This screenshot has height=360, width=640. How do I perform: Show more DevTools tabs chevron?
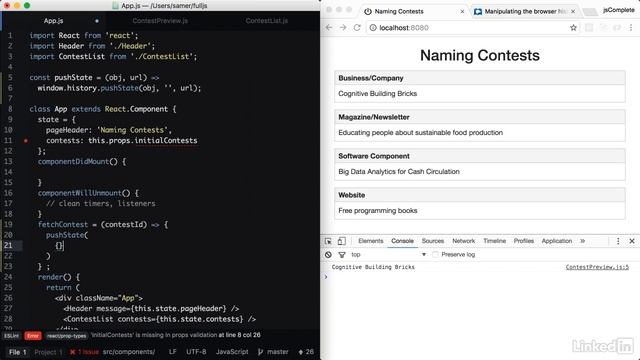click(x=582, y=241)
